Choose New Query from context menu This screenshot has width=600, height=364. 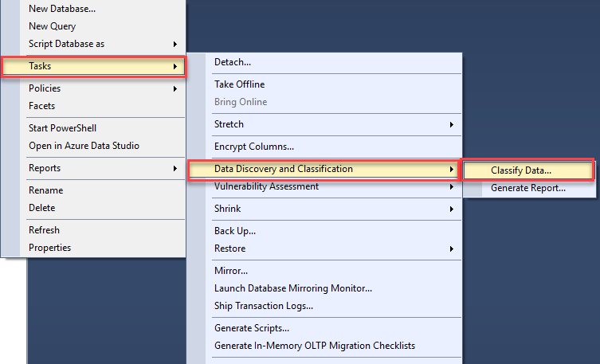coord(53,26)
